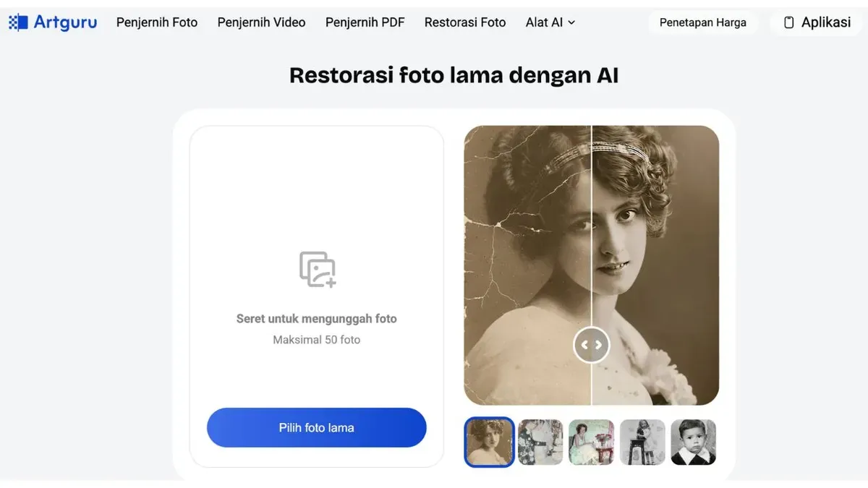Viewport: 868px width, 488px height.
Task: Open the Alat AI dropdown menu
Action: pyautogui.click(x=544, y=22)
